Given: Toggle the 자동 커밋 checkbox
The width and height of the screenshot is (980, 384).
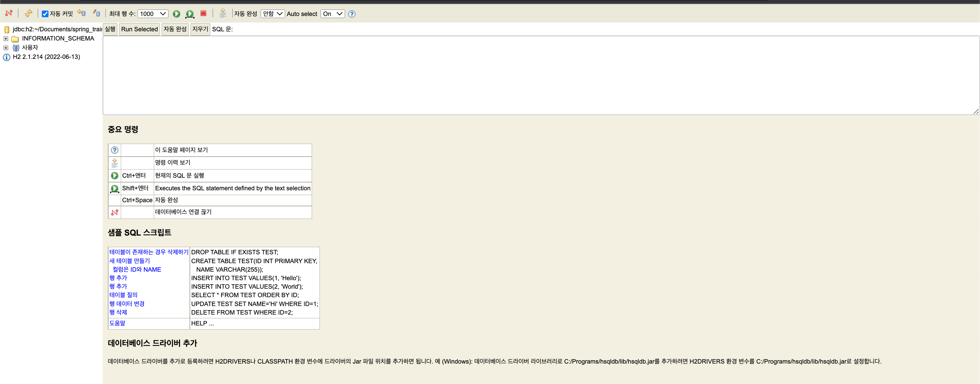Looking at the screenshot, I should coord(45,14).
